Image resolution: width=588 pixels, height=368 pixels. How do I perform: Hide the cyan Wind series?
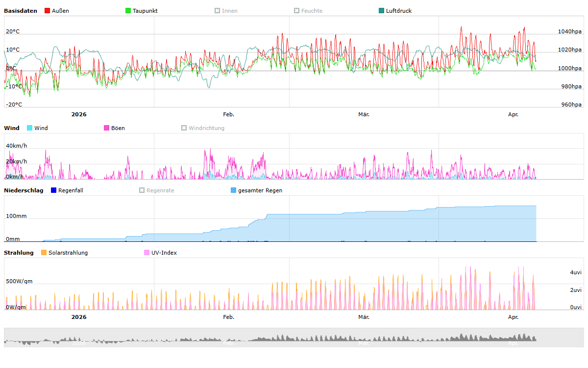[x=37, y=128]
